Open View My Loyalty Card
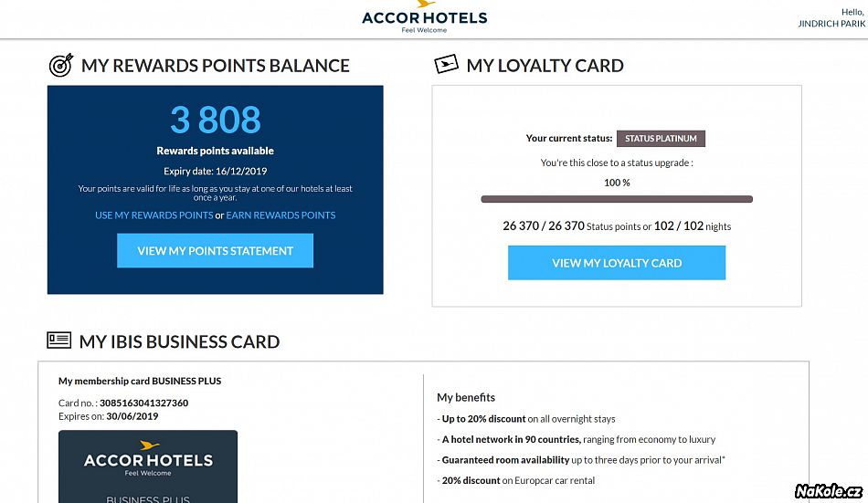The image size is (868, 503). pyautogui.click(x=617, y=263)
